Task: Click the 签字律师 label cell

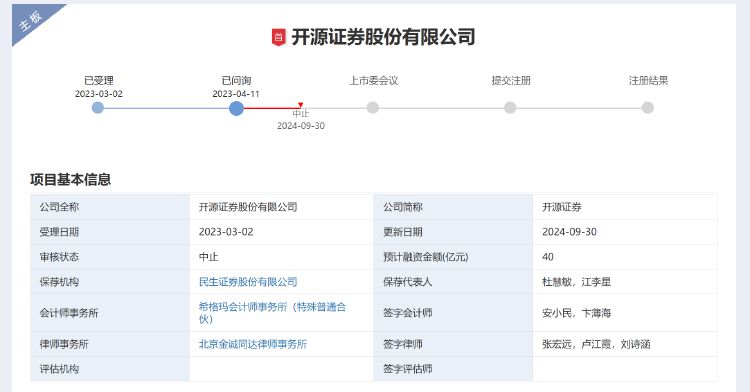Action: pyautogui.click(x=453, y=344)
